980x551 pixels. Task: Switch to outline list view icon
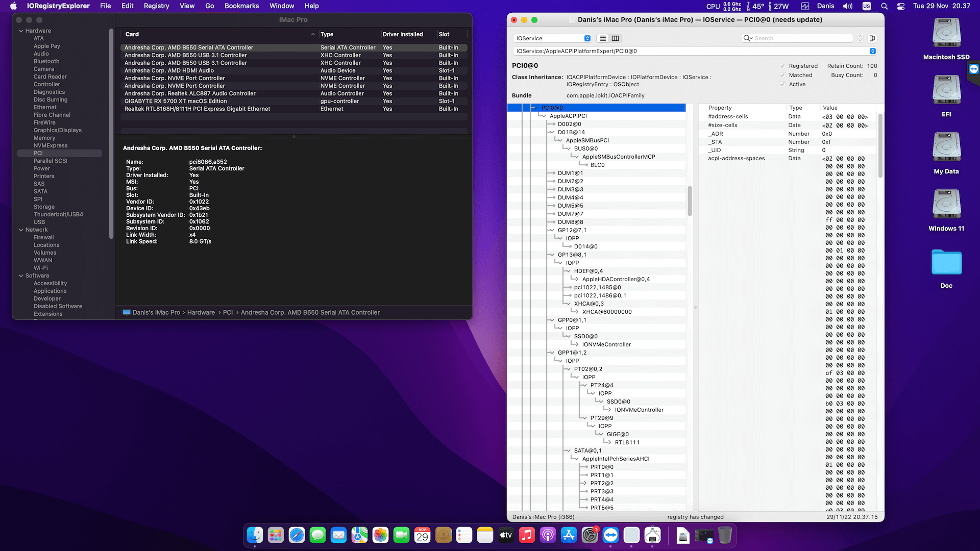point(603,38)
